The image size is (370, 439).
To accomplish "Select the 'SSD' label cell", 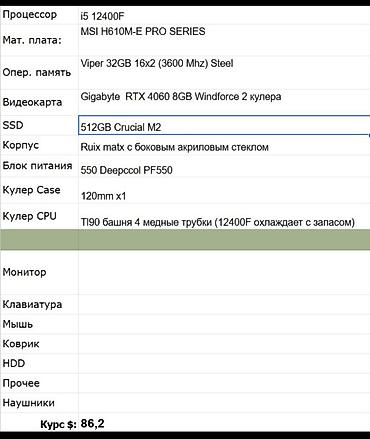I will pos(39,125).
